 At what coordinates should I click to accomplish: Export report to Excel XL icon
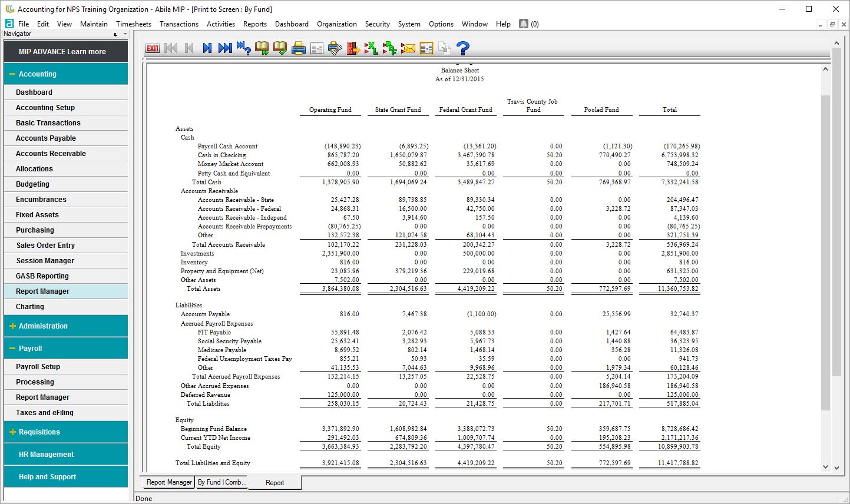click(x=371, y=48)
